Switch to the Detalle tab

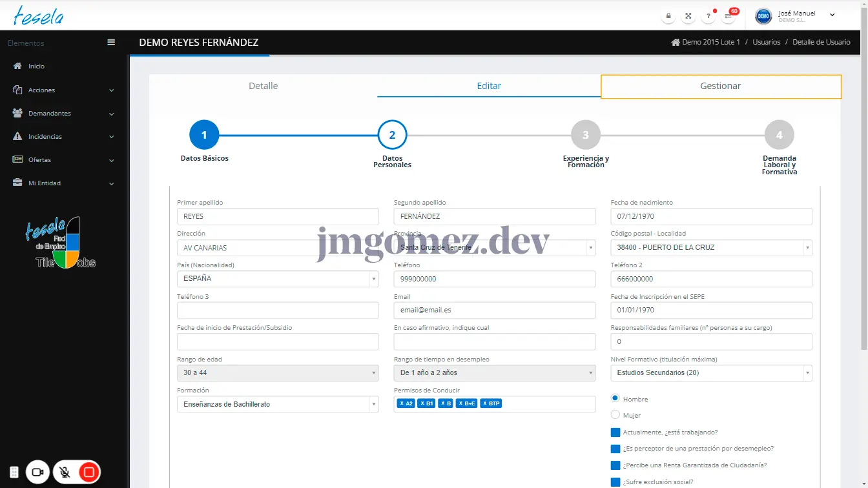(x=263, y=86)
